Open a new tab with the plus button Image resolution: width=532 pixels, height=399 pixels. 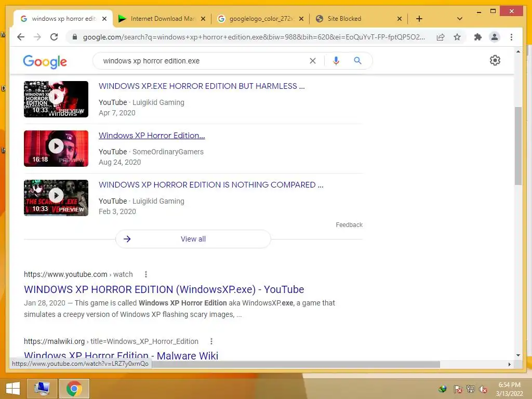tap(419, 19)
